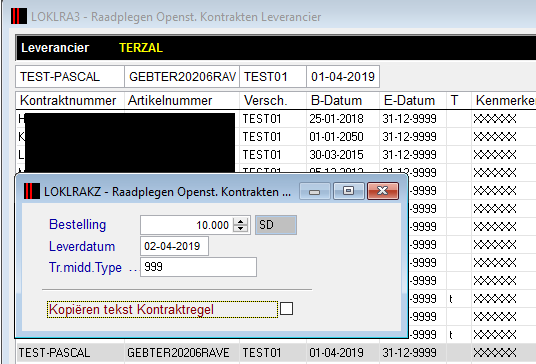Click the Artikelnummer column header
This screenshot has width=536, height=364.
coord(182,101)
